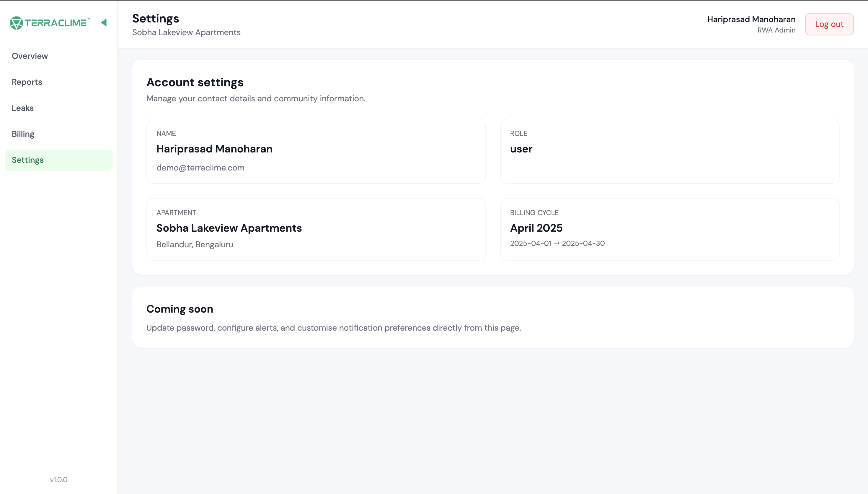The width and height of the screenshot is (868, 494).
Task: Click the 2025-04-01 → 2025-04-30 date range
Action: click(x=557, y=244)
